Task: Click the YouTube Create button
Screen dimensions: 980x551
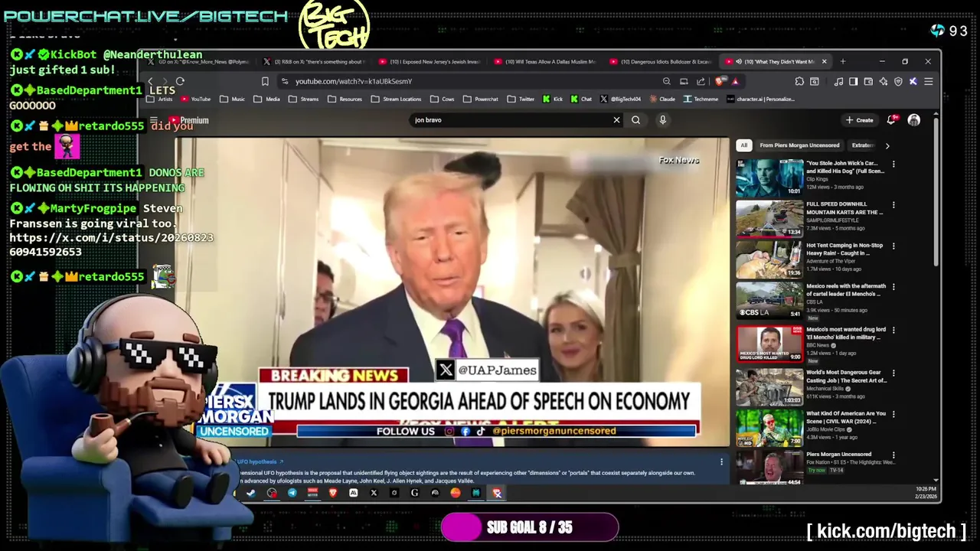Action: point(859,120)
